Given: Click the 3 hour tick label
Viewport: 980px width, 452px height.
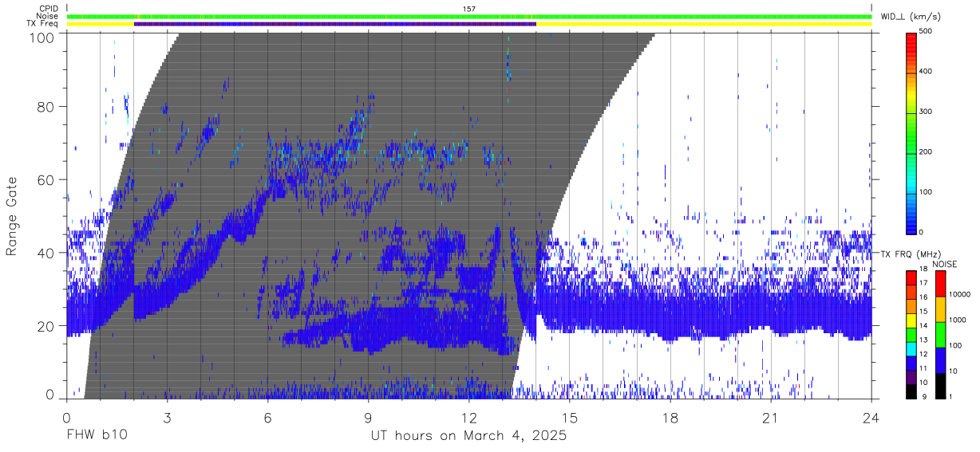Looking at the screenshot, I should tap(168, 417).
